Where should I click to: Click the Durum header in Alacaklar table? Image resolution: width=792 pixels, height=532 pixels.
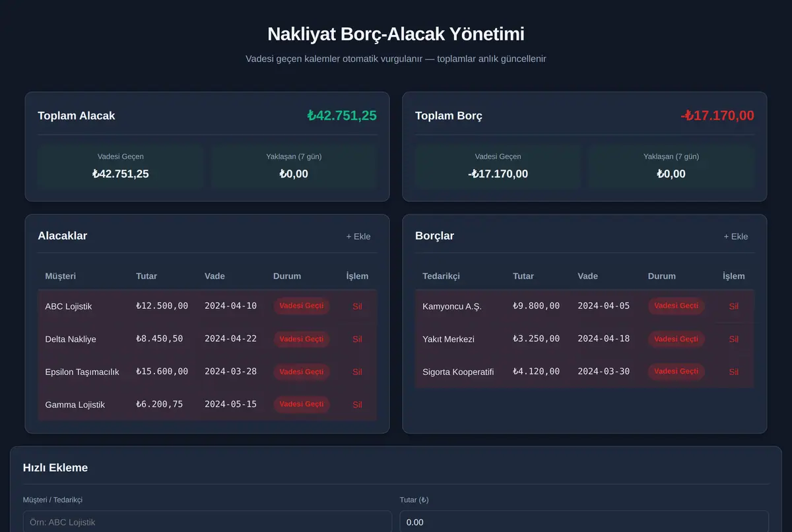(x=287, y=276)
